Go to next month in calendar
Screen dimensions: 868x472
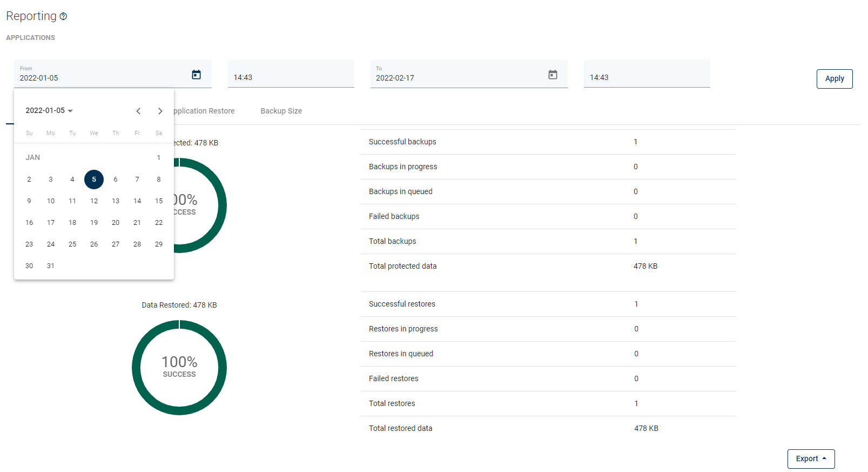[x=160, y=111]
